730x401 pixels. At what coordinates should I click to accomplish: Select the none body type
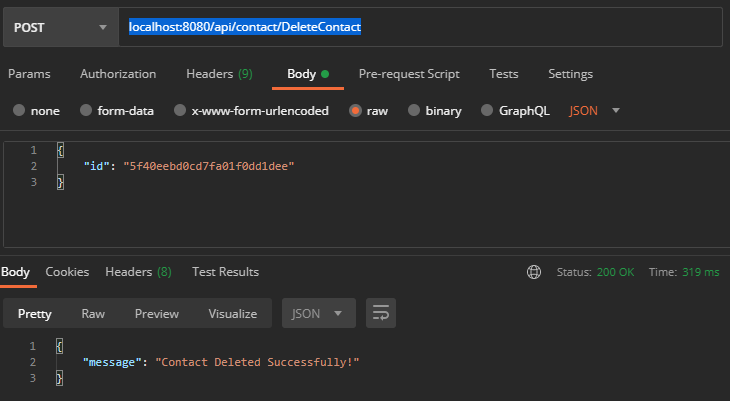click(19, 110)
